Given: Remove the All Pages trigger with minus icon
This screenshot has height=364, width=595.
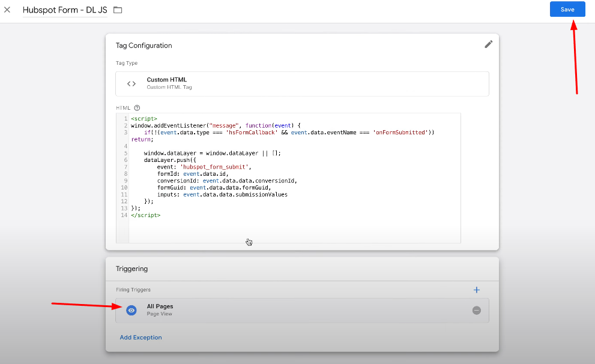Looking at the screenshot, I should pyautogui.click(x=477, y=311).
